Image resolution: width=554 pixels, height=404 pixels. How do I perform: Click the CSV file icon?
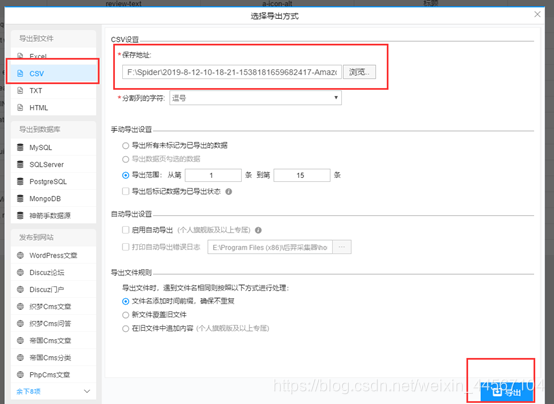click(20, 74)
